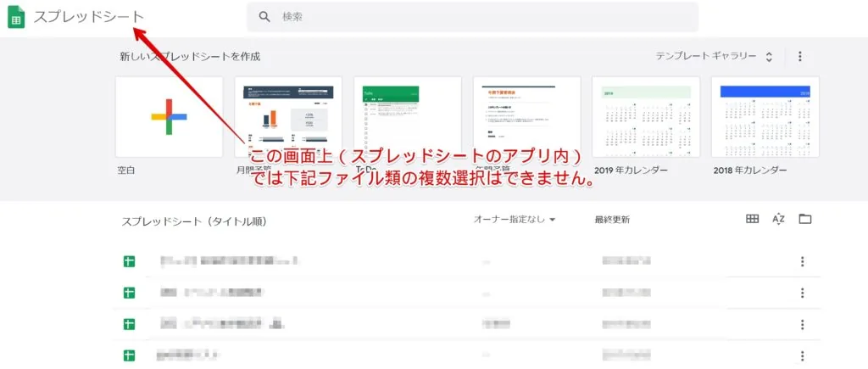This screenshot has width=868, height=369.
Task: Click the スプレッドシート app title
Action: click(88, 17)
